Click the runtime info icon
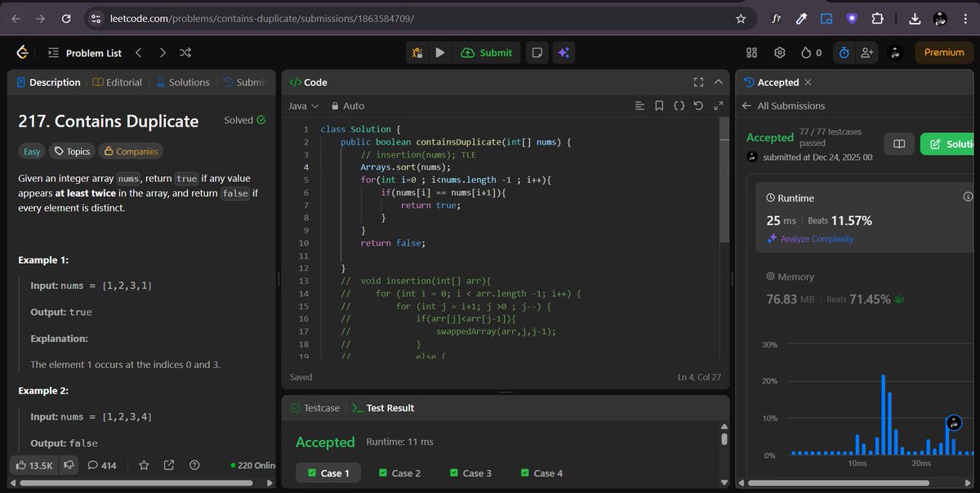This screenshot has height=493, width=980. coord(969,197)
